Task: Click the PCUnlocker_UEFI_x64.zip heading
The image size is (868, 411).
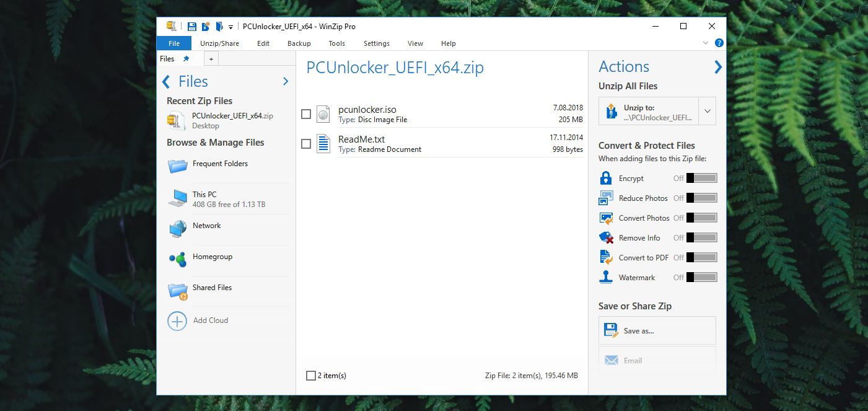Action: click(x=395, y=68)
